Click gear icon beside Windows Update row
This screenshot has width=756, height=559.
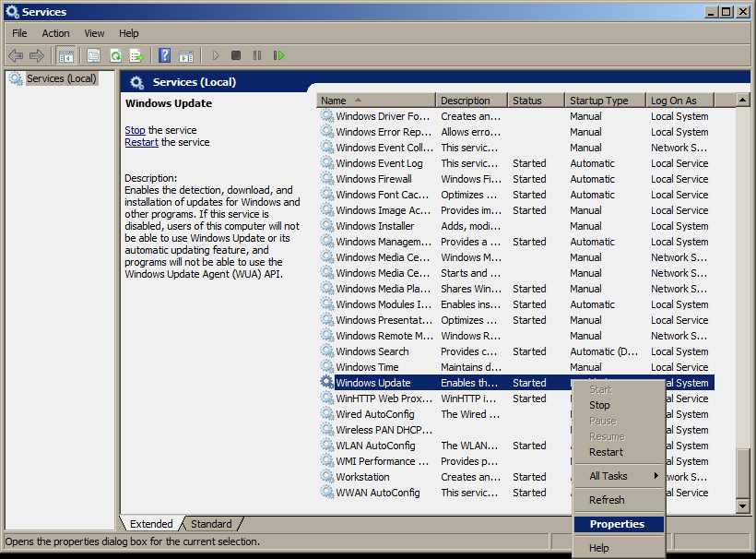click(327, 382)
